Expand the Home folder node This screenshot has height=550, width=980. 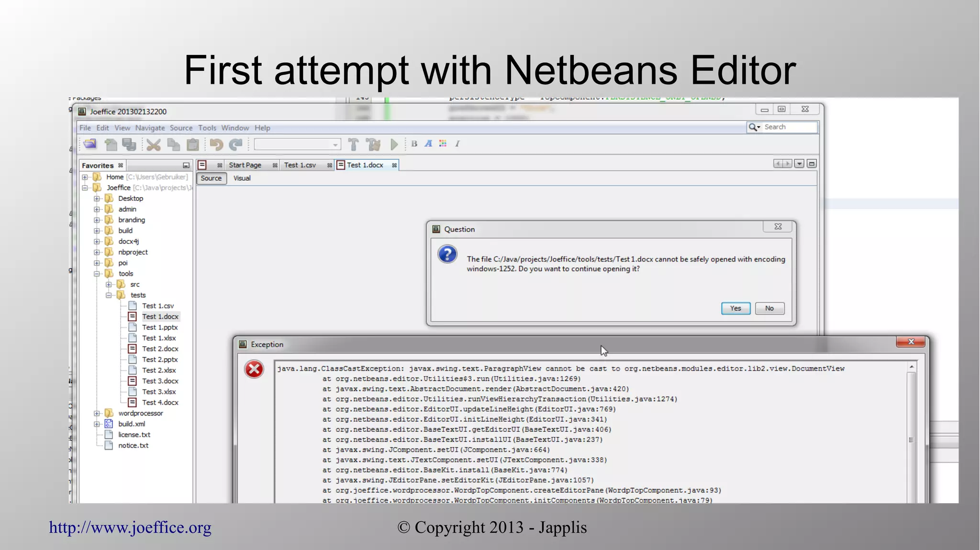85,177
